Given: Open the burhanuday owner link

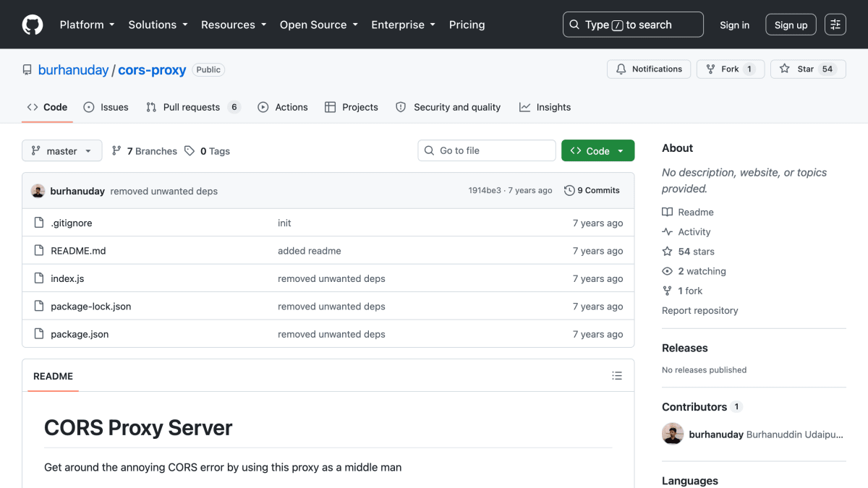Looking at the screenshot, I should 72,70.
